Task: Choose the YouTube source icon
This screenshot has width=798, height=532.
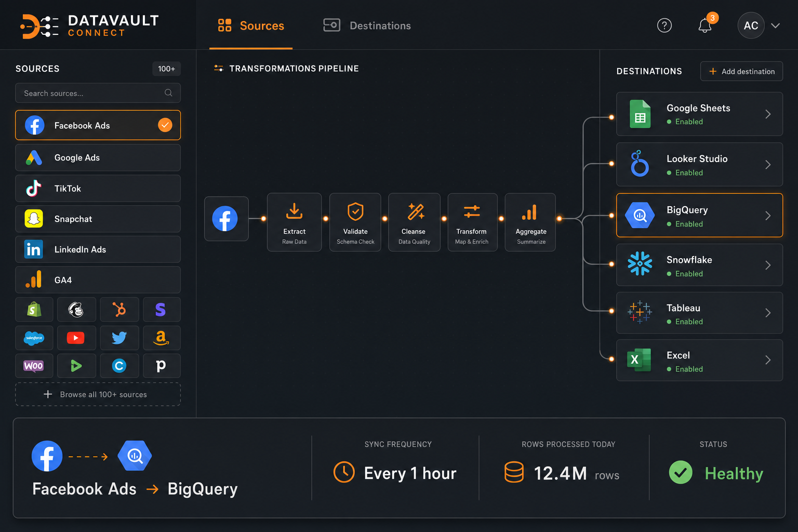Action: 76,338
